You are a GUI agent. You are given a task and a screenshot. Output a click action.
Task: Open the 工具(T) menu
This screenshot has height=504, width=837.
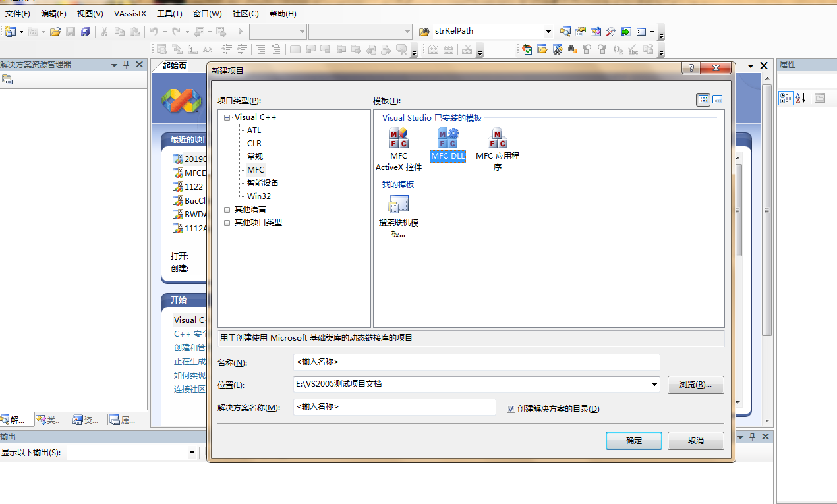point(169,13)
